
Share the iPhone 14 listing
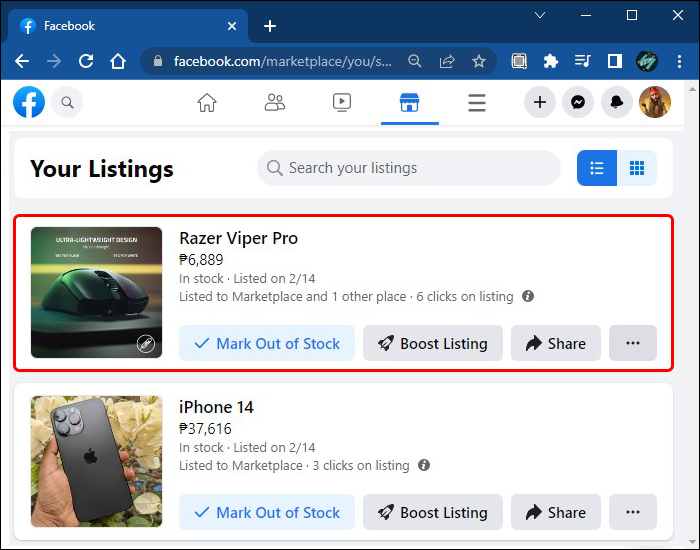coord(556,512)
